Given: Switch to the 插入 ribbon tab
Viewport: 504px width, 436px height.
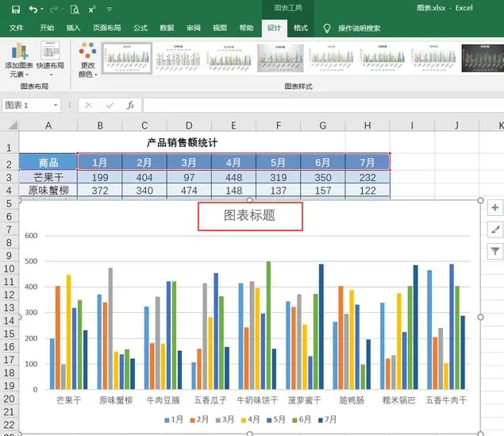Looking at the screenshot, I should (73, 28).
